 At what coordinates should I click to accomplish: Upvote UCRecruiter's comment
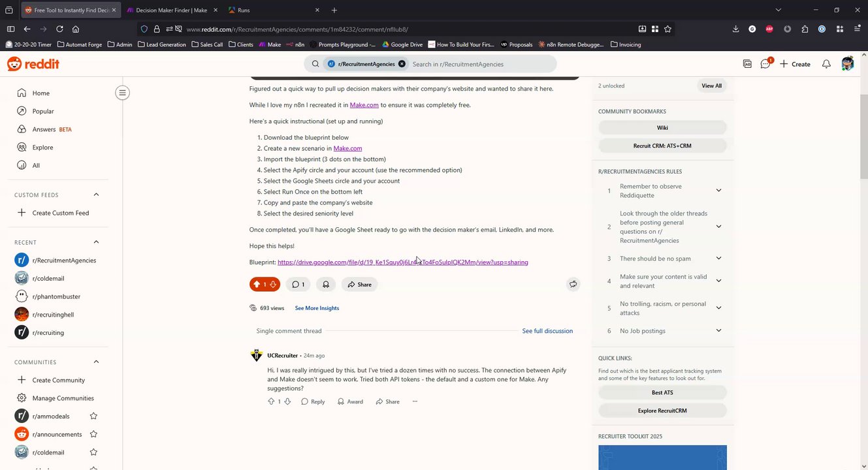coord(271,401)
